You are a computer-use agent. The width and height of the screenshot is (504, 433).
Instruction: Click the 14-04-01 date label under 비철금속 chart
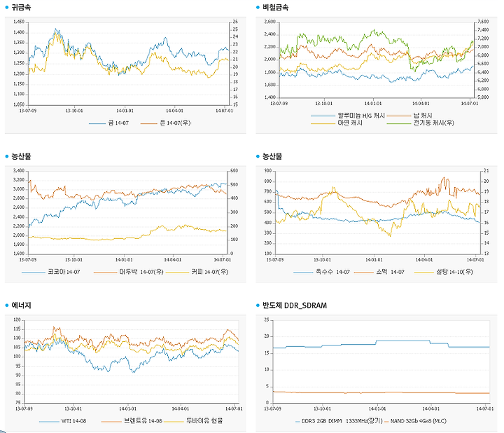[421, 103]
